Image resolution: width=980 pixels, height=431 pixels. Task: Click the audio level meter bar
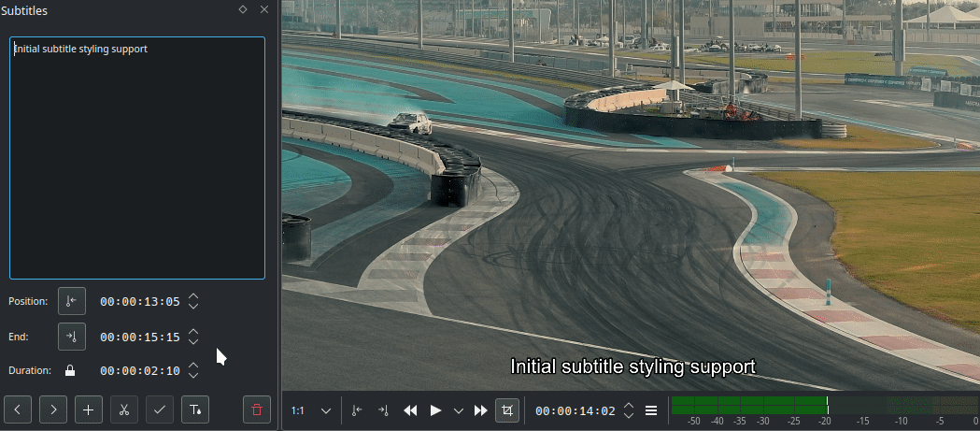tap(822, 405)
